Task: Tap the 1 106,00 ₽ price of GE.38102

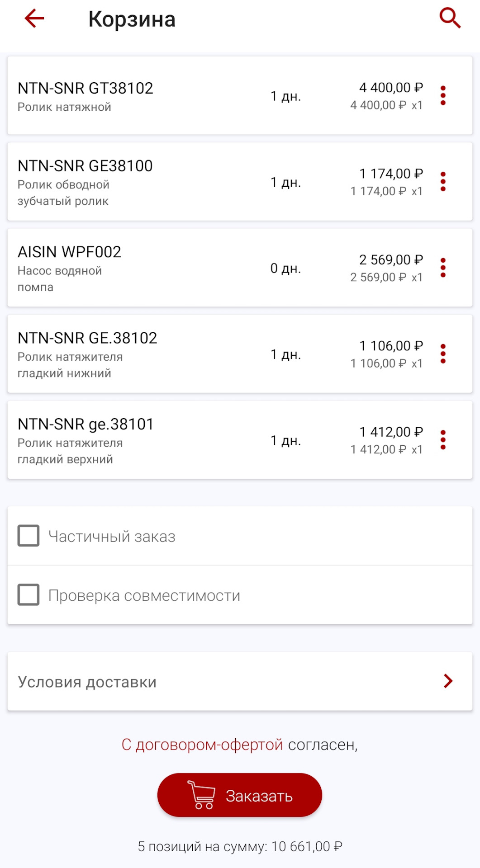Action: tap(391, 346)
